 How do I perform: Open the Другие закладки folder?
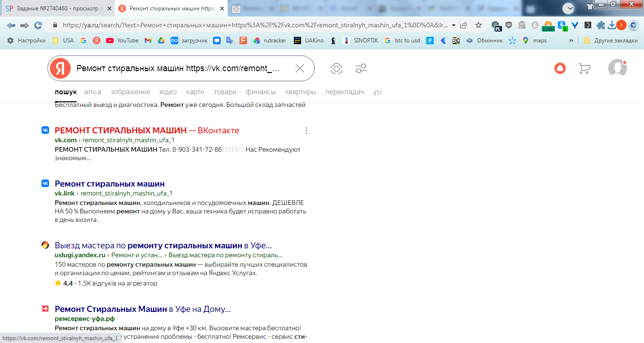(x=611, y=41)
